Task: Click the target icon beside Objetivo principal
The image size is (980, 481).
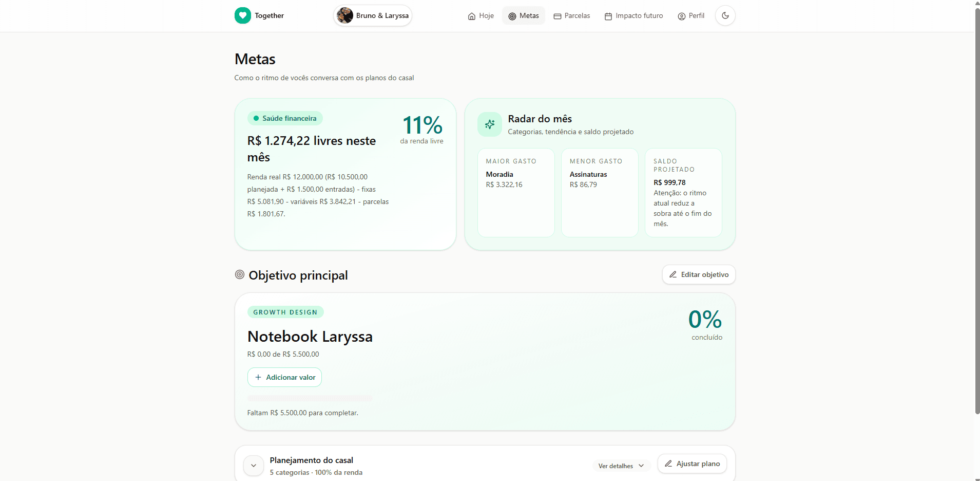Action: [x=240, y=274]
